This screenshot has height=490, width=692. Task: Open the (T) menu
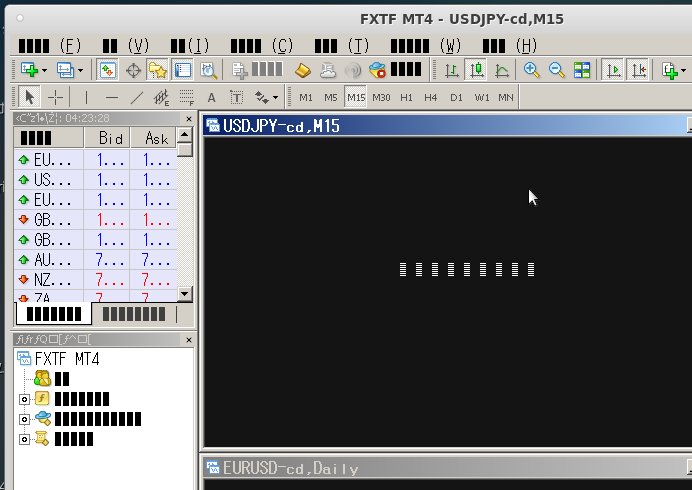tap(342, 45)
